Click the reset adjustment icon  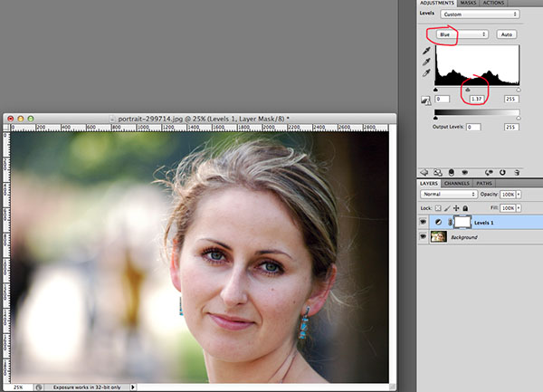(502, 170)
